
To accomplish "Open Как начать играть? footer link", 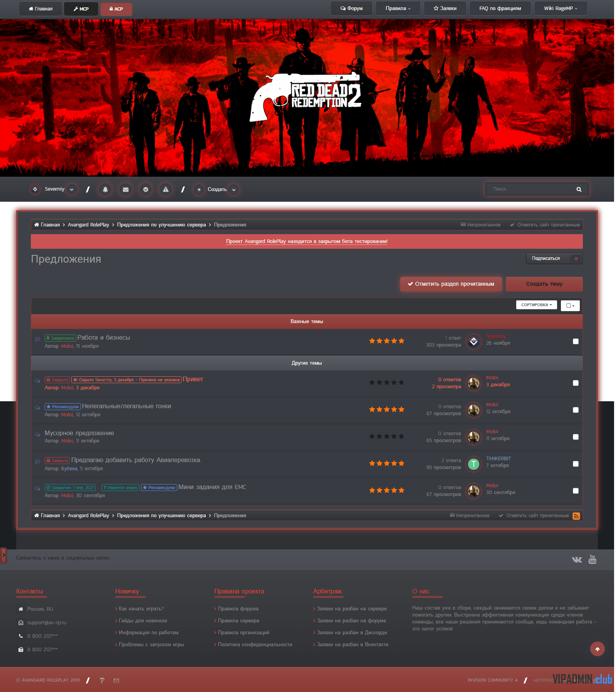I will tap(141, 609).
